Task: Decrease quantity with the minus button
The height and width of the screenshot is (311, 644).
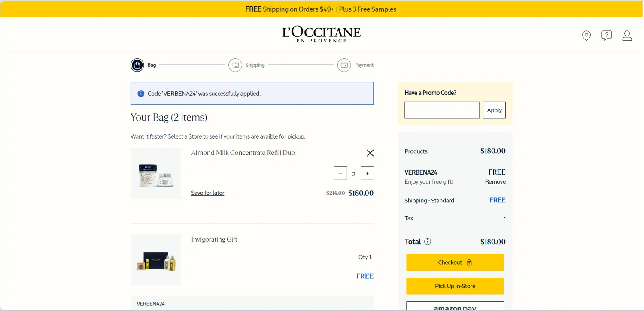Action: pos(340,173)
